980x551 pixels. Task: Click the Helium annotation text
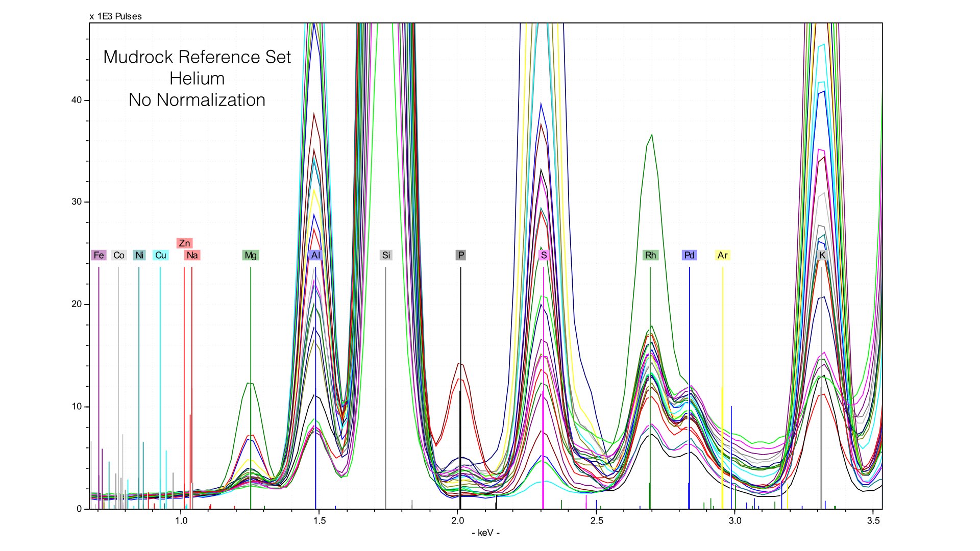coord(197,79)
